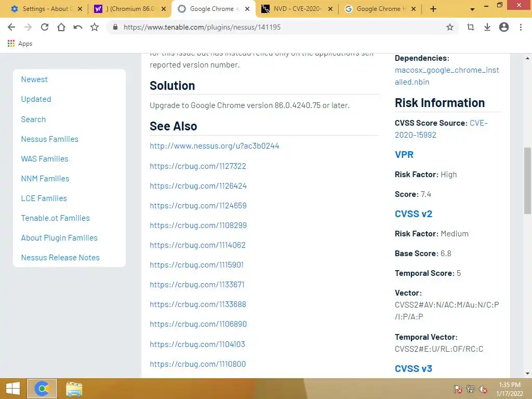Click the undo closed tab arrow
The image size is (532, 399).
78,27
